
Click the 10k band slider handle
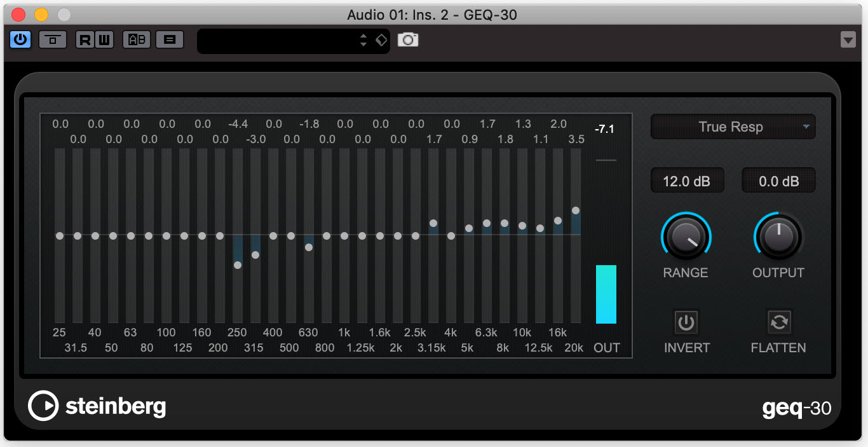(x=522, y=226)
